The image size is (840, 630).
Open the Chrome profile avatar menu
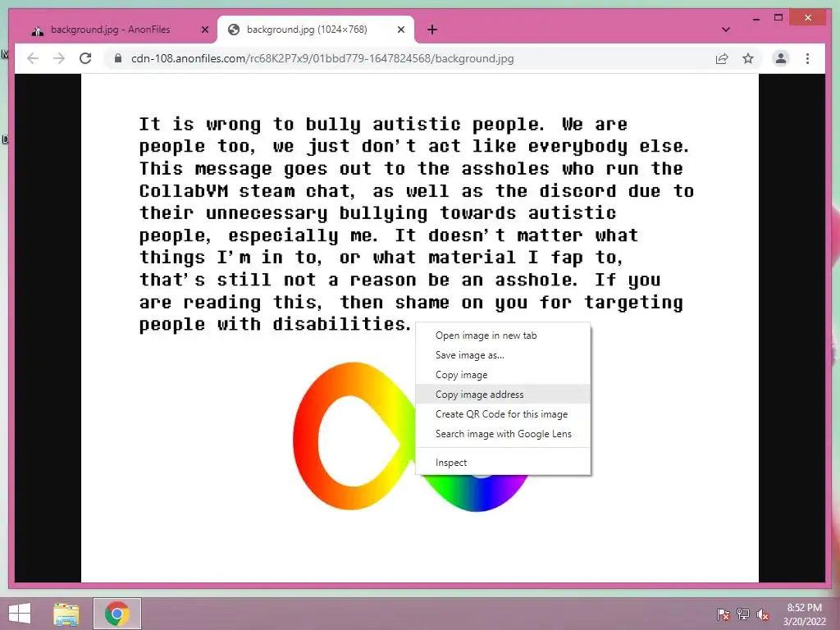tap(781, 58)
